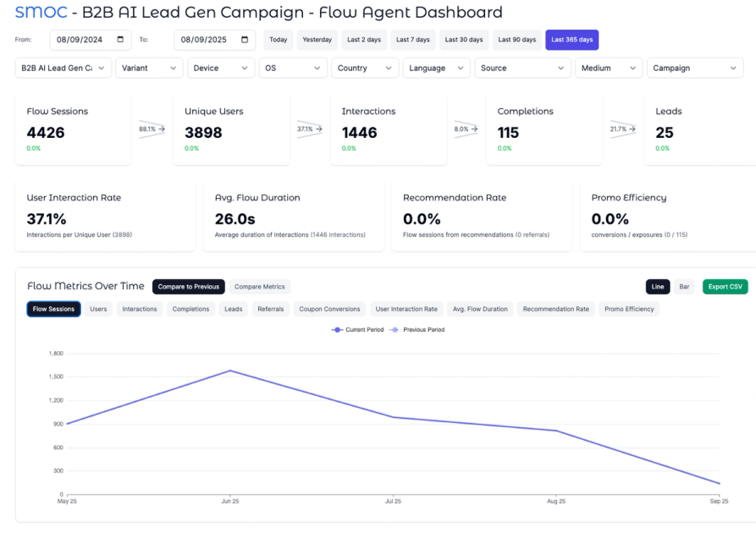The width and height of the screenshot is (756, 533).
Task: Select the Bar chart view icon
Action: click(x=684, y=287)
